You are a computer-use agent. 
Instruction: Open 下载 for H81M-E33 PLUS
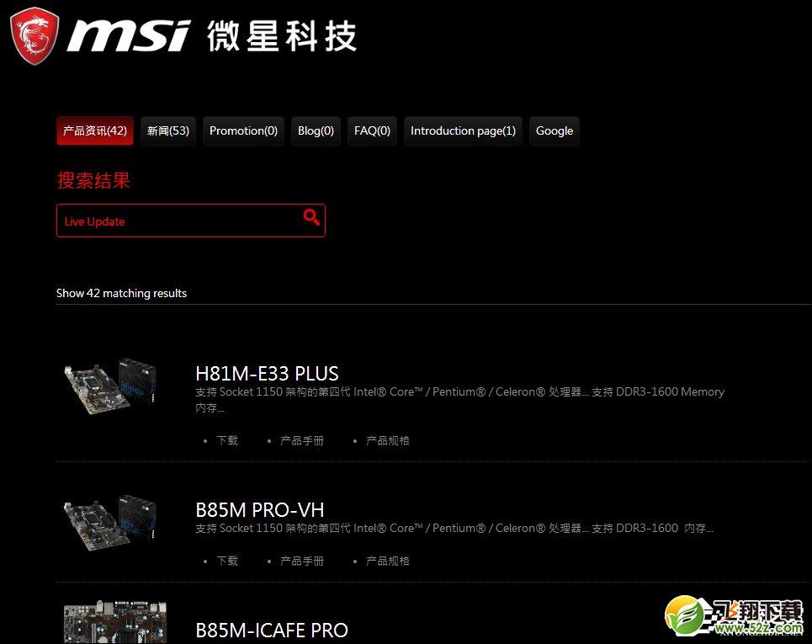[227, 440]
